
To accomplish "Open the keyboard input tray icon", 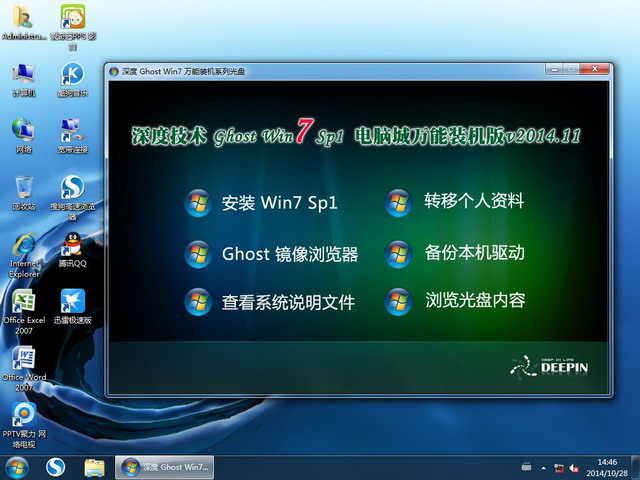I will 527,466.
